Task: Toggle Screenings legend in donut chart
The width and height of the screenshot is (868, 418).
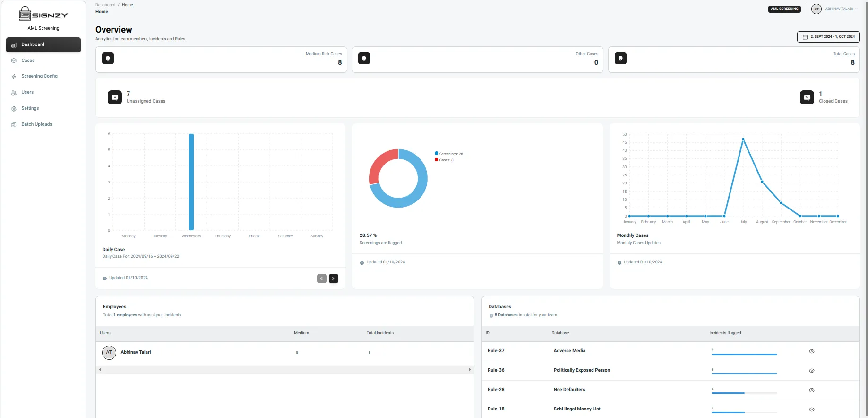Action: (449, 154)
